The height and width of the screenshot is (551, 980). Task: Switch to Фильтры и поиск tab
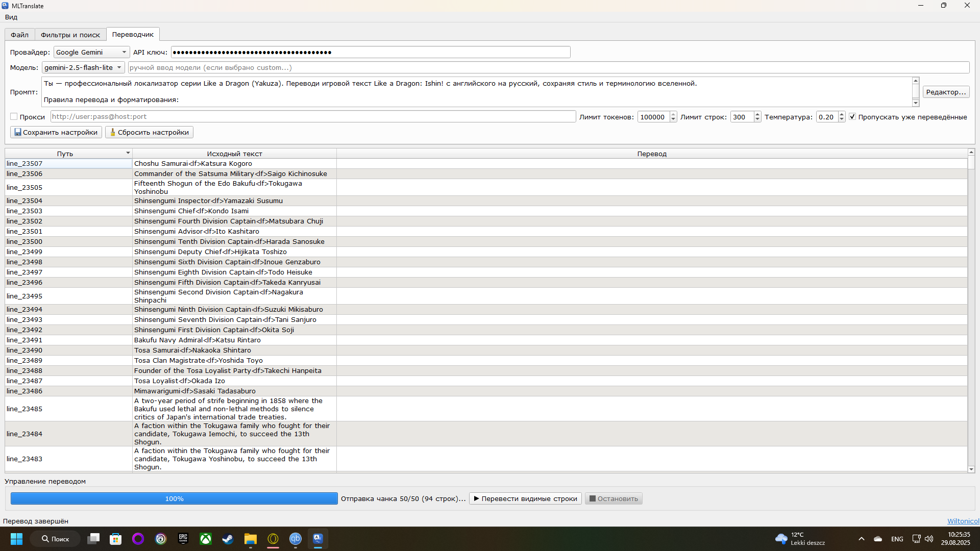(70, 35)
